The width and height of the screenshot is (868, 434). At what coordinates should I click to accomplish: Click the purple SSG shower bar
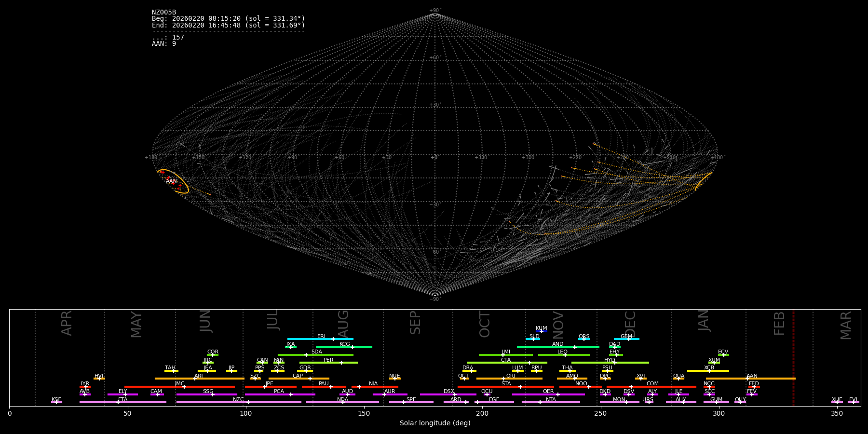pos(206,394)
